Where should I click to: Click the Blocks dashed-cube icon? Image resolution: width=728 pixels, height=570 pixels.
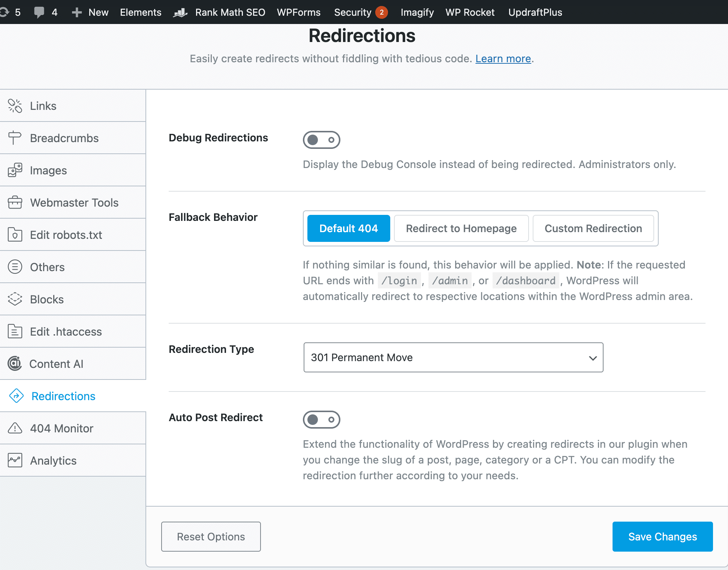(x=15, y=299)
